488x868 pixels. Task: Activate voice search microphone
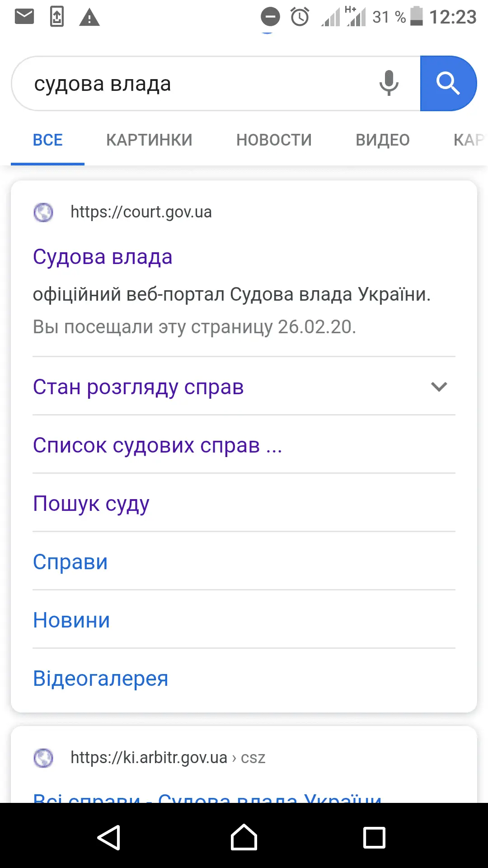(389, 83)
